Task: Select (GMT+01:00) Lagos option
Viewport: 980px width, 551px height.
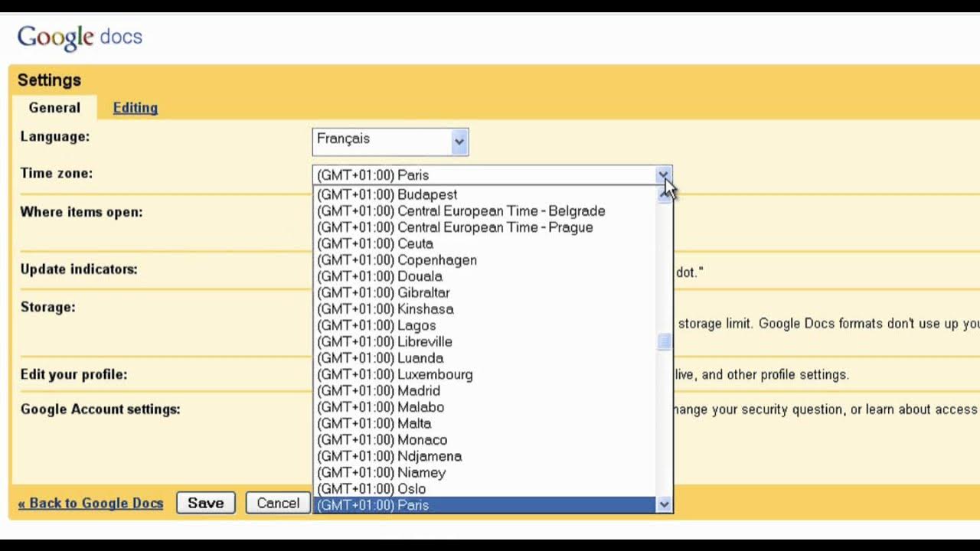Action: [x=485, y=325]
